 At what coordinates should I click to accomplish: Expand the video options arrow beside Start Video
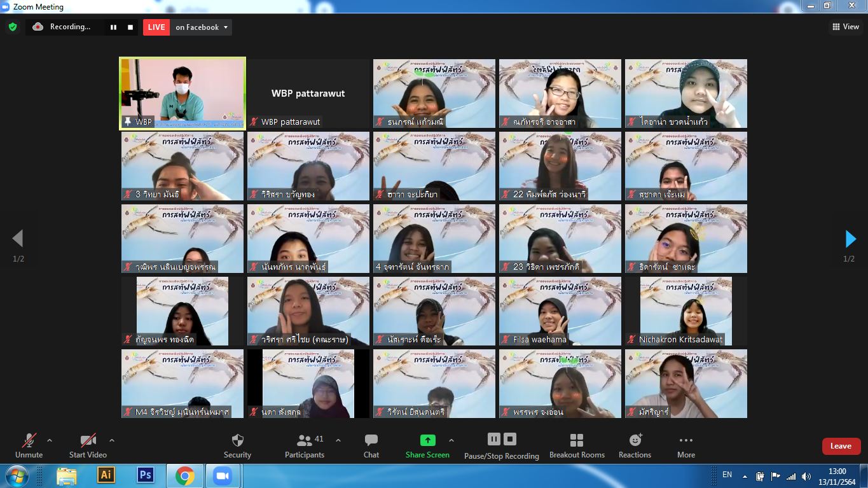pyautogui.click(x=112, y=440)
